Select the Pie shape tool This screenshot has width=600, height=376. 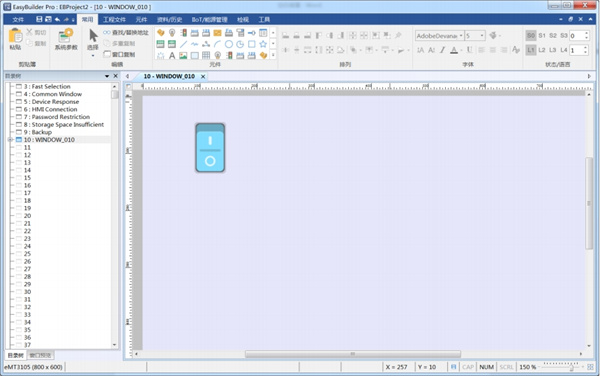[240, 44]
